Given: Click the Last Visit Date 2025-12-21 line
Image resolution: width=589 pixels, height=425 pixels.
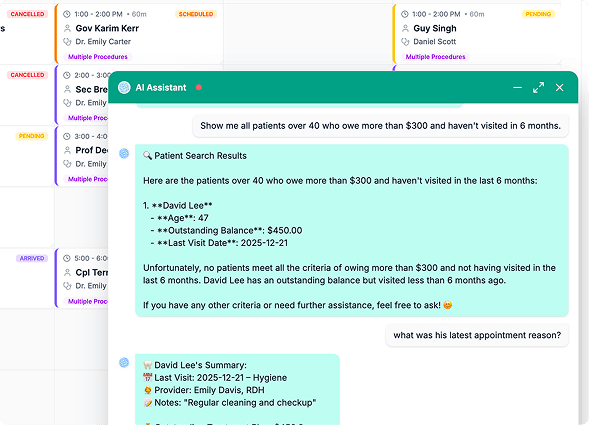Looking at the screenshot, I should [x=219, y=243].
